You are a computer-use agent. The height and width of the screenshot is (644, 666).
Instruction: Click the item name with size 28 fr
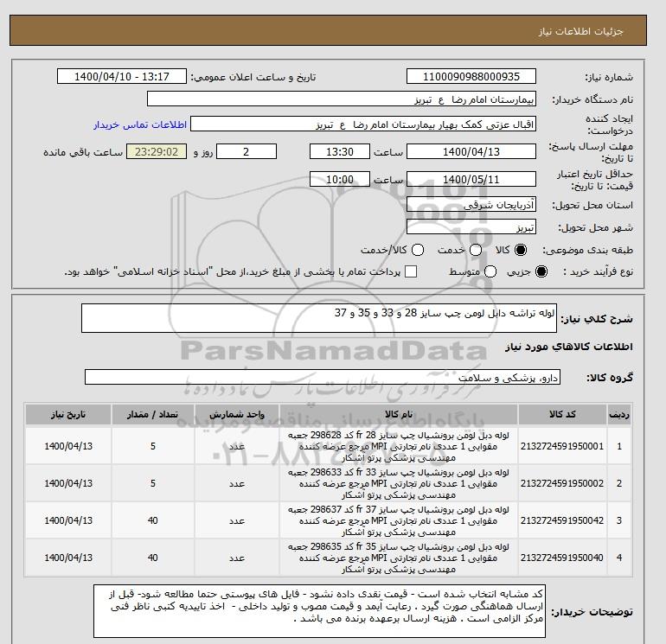tap(399, 446)
